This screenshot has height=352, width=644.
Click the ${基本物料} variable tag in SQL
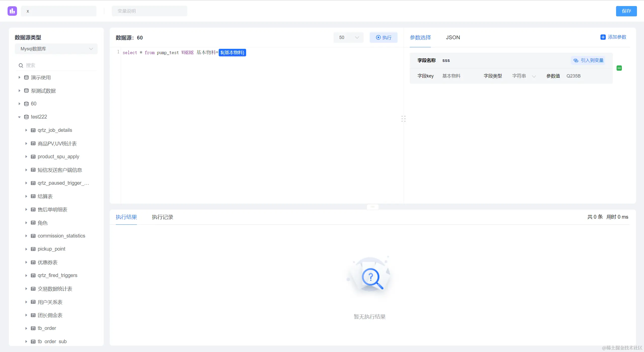(x=232, y=53)
